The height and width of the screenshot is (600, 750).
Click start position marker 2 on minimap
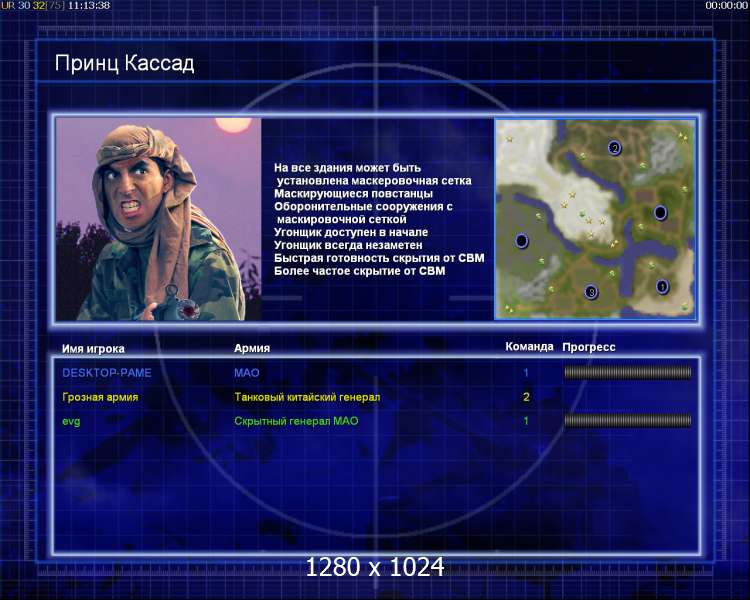tap(615, 148)
